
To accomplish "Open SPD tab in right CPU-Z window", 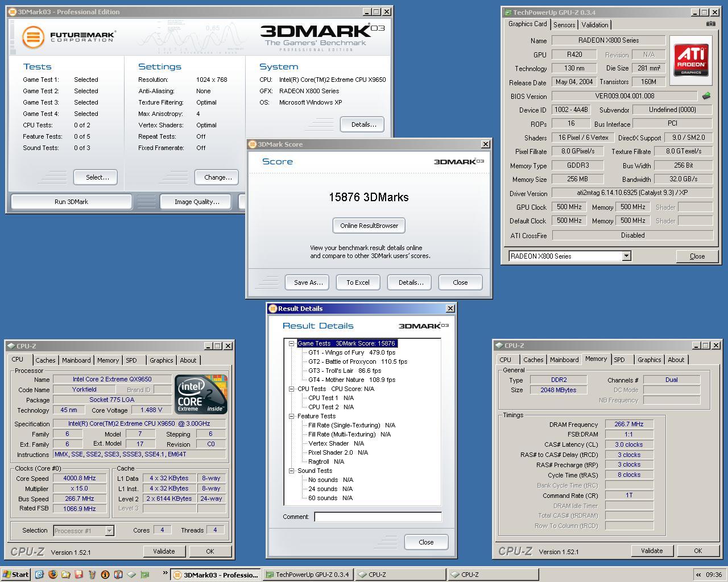I will [619, 360].
